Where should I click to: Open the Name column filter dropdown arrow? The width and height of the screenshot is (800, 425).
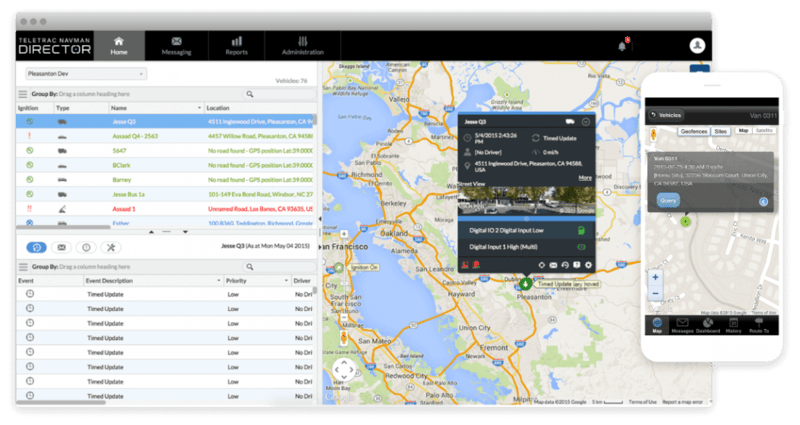(199, 108)
